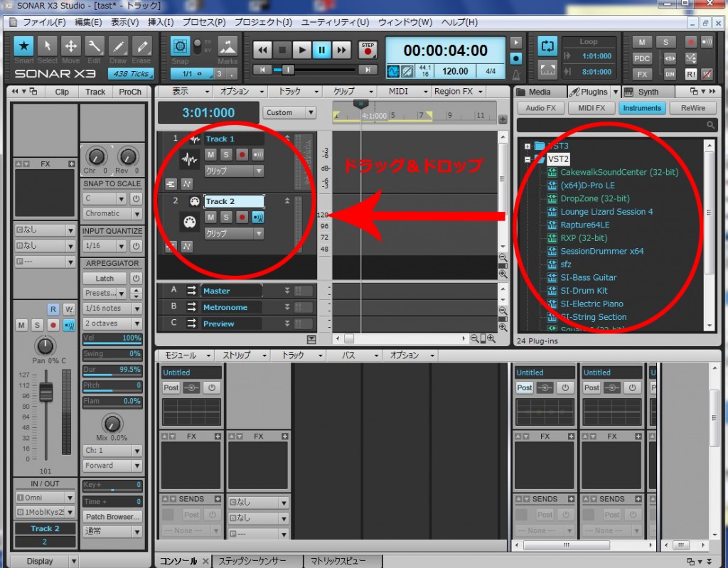Viewport: 728px width, 568px height.
Task: Solo Track 1
Action: click(226, 155)
